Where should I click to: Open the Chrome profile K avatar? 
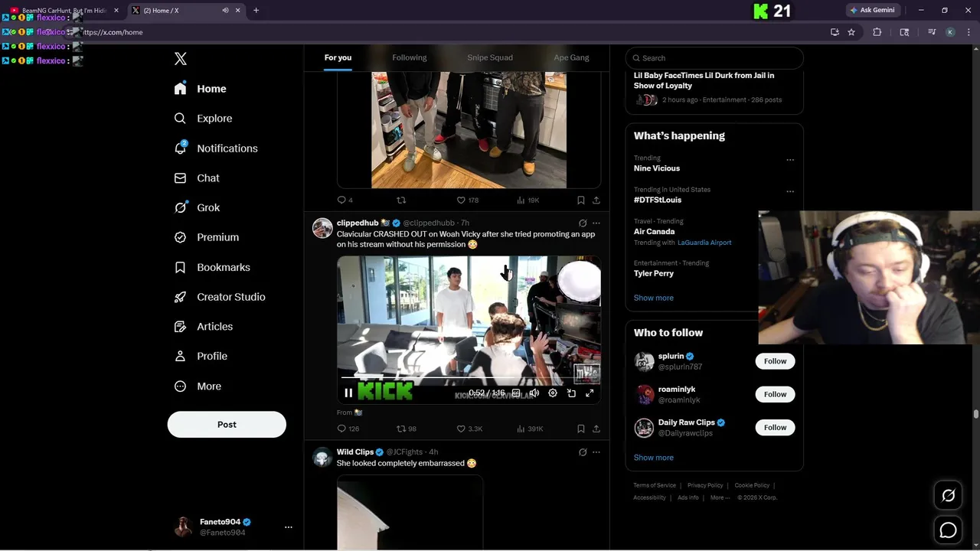pyautogui.click(x=950, y=32)
